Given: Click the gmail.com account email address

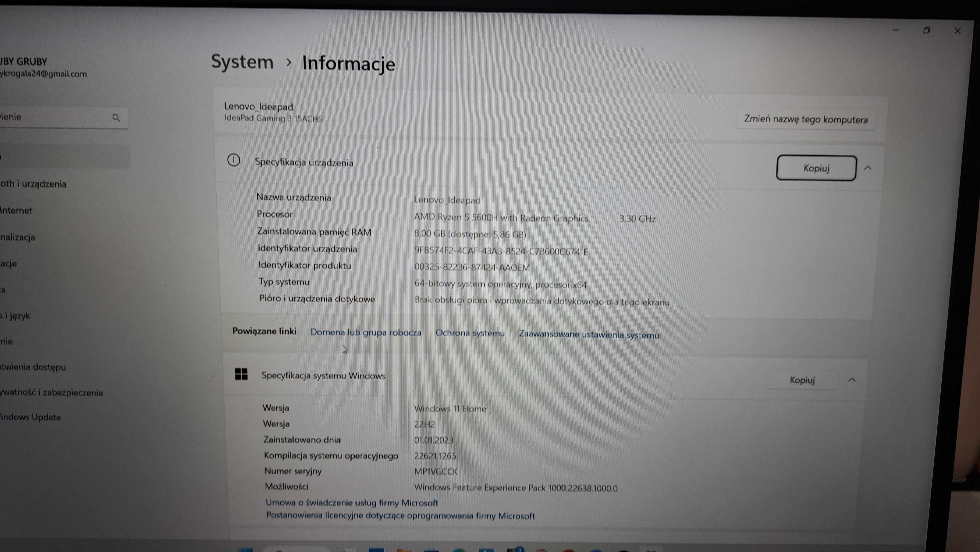Looking at the screenshot, I should [x=43, y=74].
